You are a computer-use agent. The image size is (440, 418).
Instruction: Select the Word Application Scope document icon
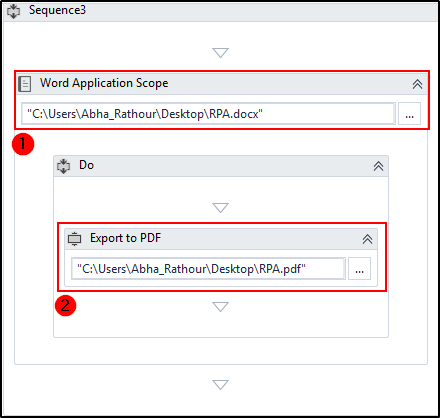(25, 84)
